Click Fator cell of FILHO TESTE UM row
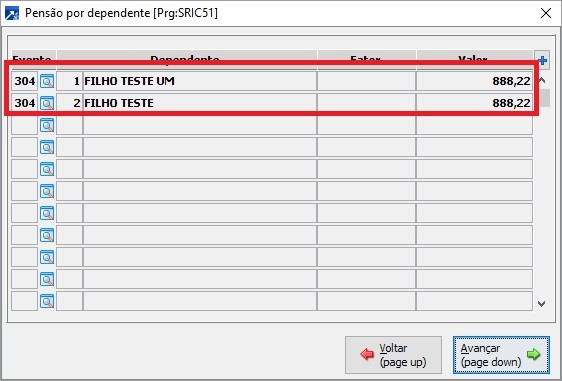562x381 pixels. point(366,81)
